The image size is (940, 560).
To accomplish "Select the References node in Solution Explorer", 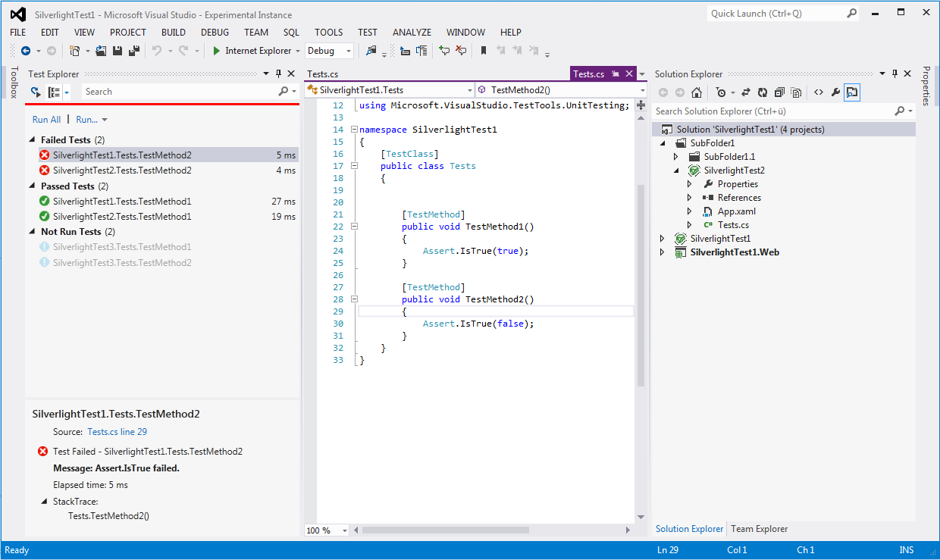I will (x=739, y=198).
